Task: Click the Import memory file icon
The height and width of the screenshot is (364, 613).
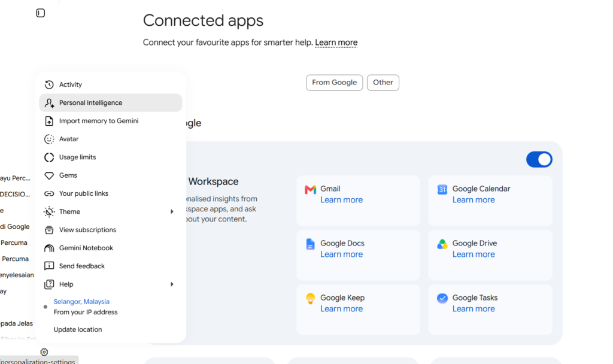Action: pos(49,121)
